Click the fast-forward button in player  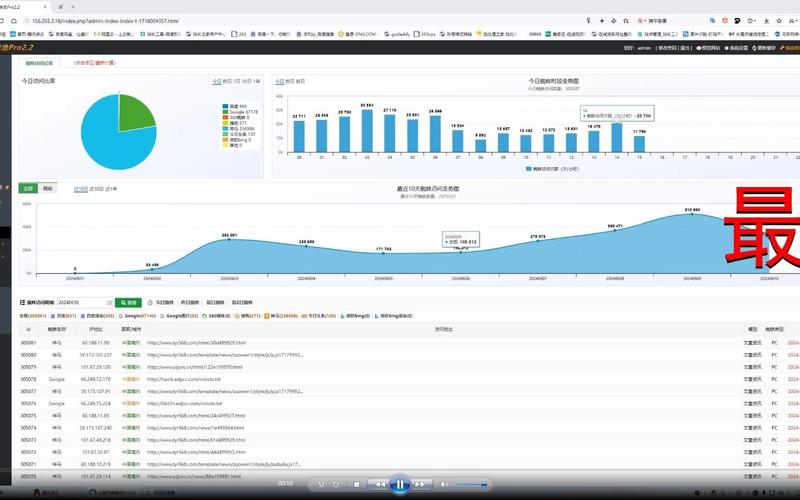tap(421, 484)
